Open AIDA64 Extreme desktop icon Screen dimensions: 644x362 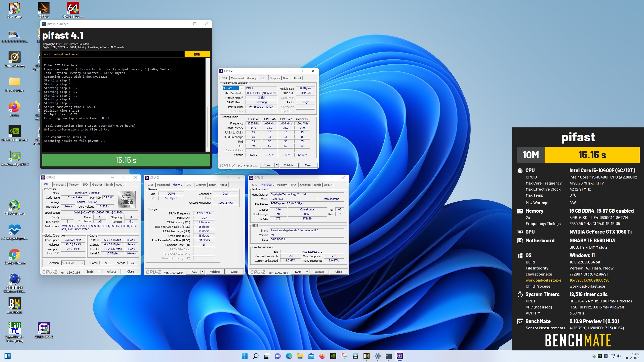(x=73, y=10)
